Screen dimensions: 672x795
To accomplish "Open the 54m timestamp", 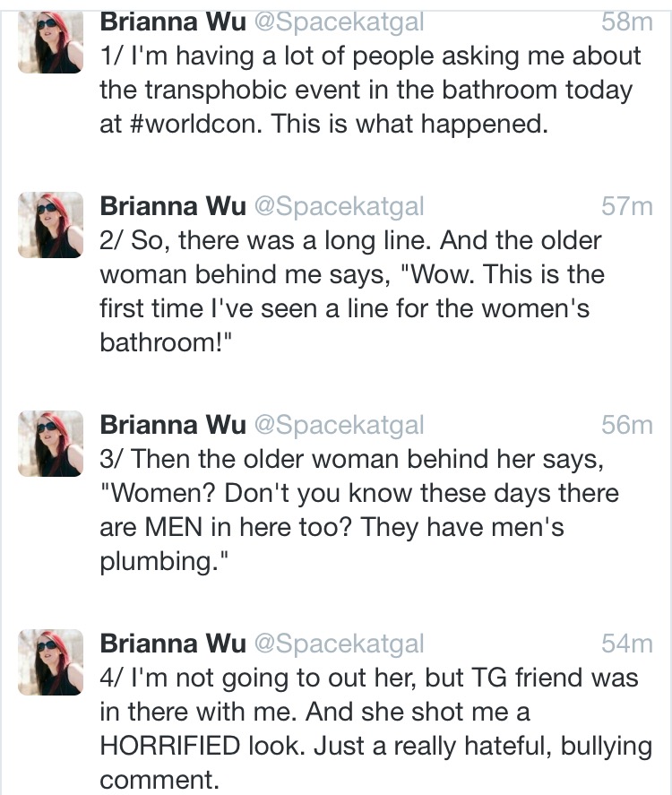I will (x=627, y=644).
